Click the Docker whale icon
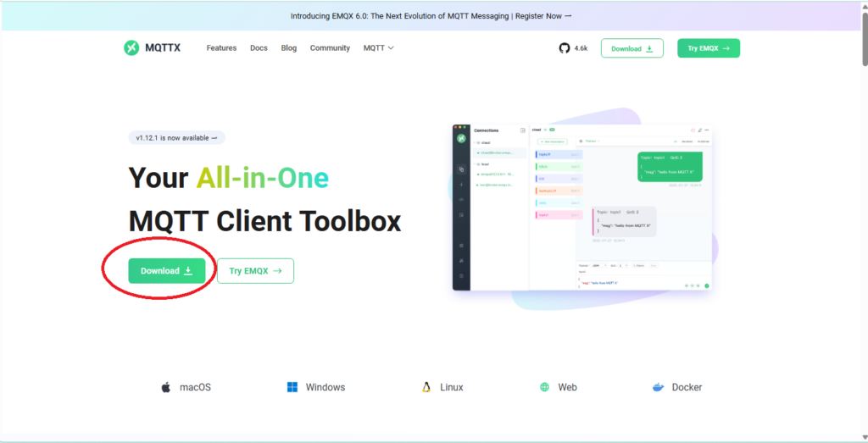This screenshot has height=443, width=868. 658,387
